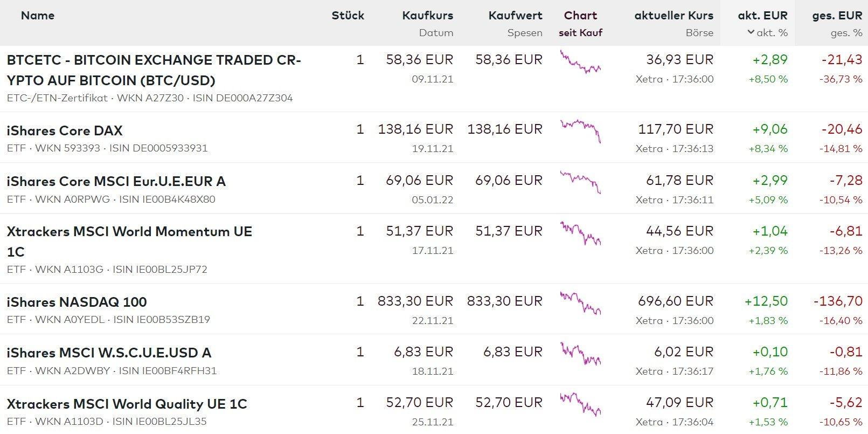
Task: Open the Xtrackers World Momentum mini chart
Action: point(580,233)
